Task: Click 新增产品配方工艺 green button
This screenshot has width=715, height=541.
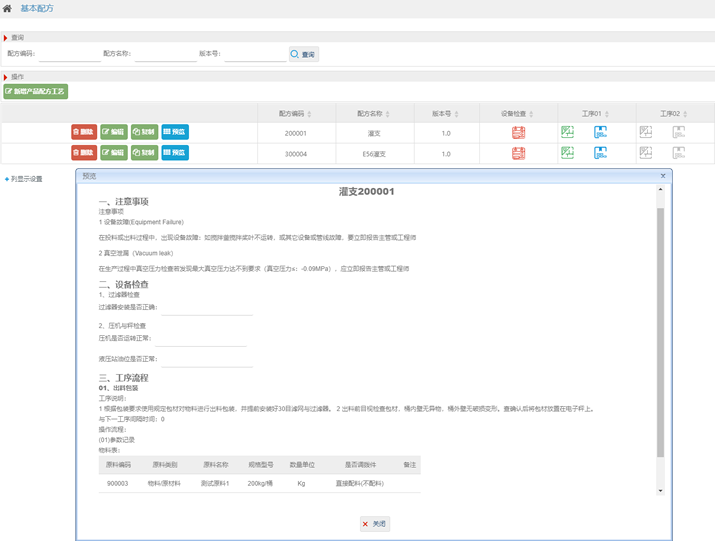Action: 36,92
